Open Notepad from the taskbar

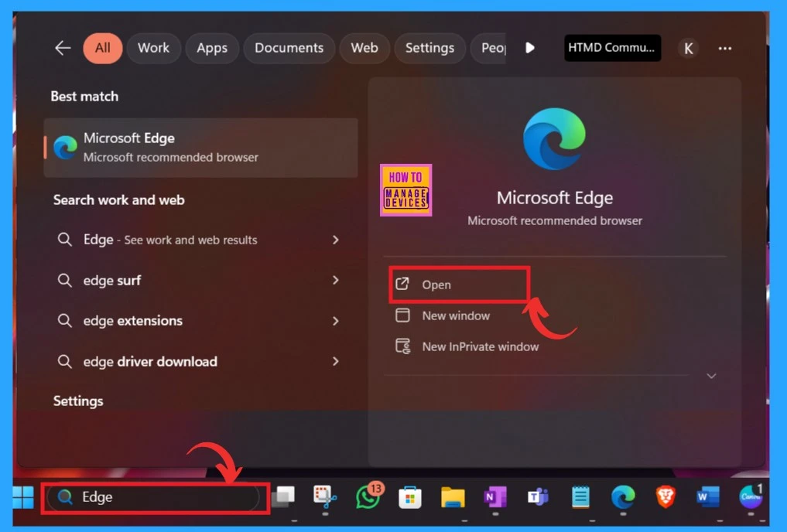(580, 497)
